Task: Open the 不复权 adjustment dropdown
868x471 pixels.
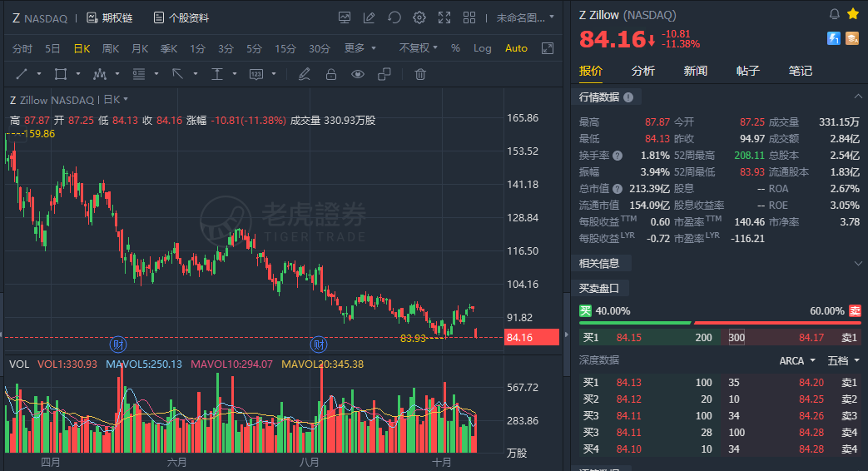Action: [x=418, y=48]
